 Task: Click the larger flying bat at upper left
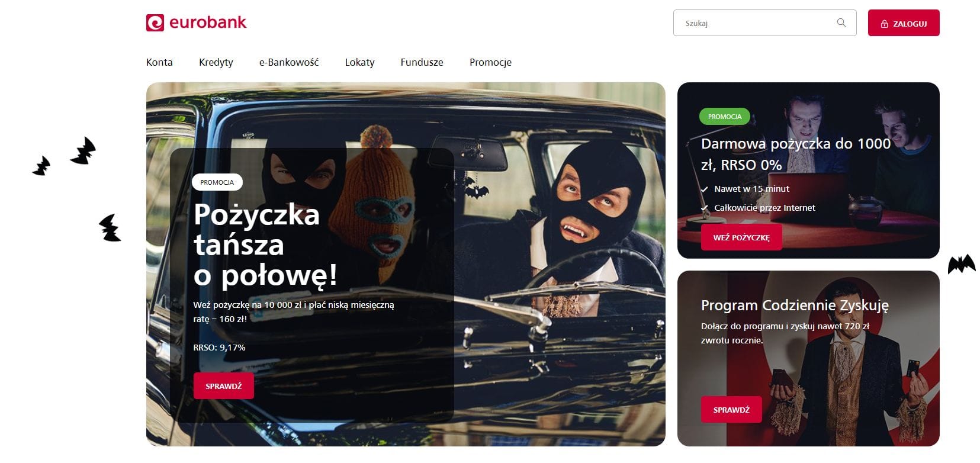(x=83, y=150)
